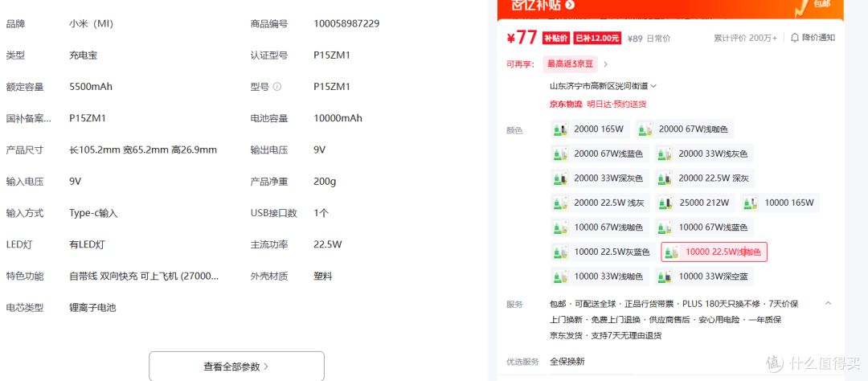This screenshot has height=381, width=868.
Task: Click the 有LED灯 value
Action: [88, 245]
